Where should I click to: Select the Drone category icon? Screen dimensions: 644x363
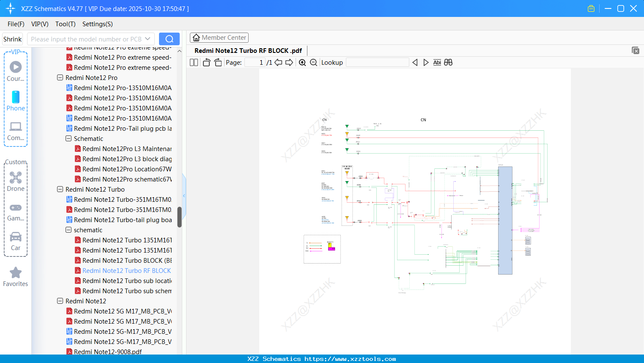16,177
